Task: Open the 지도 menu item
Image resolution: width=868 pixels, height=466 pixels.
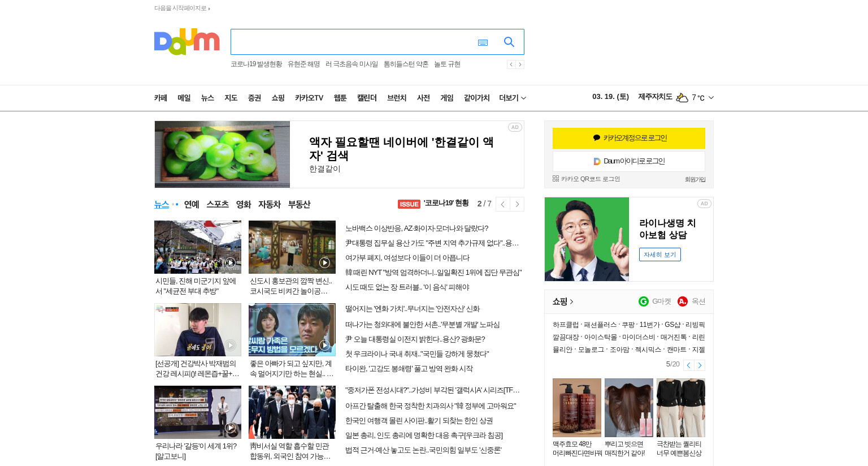Action: 231,98
